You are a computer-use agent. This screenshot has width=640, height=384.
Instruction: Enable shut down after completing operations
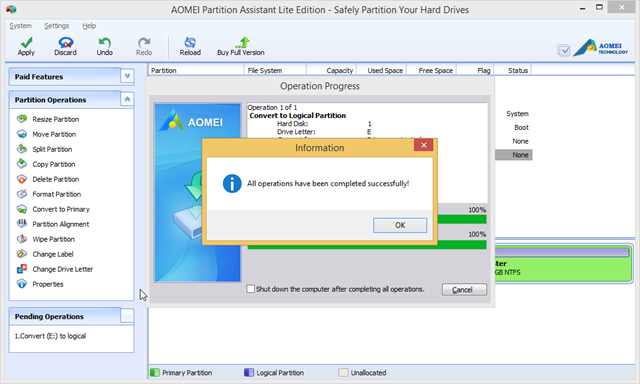coord(251,289)
